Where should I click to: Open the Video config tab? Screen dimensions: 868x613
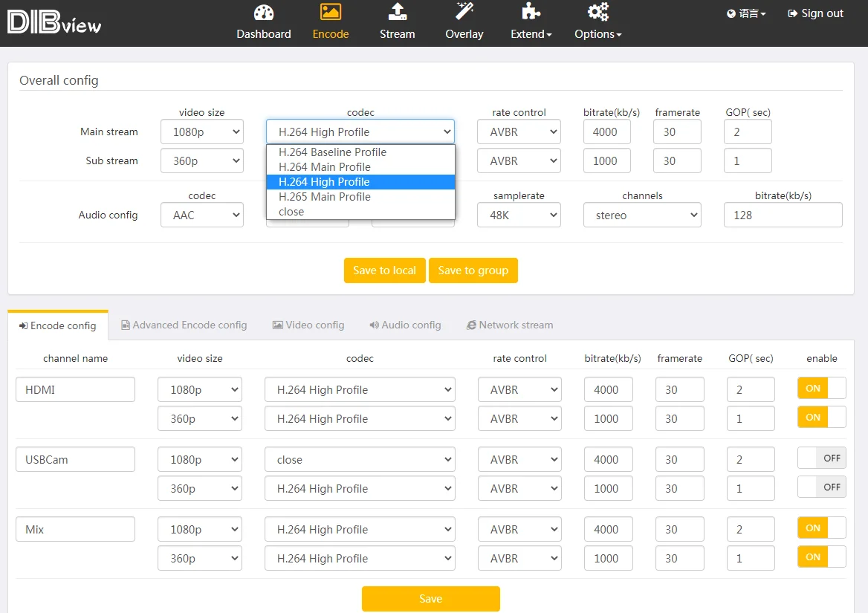(x=308, y=325)
